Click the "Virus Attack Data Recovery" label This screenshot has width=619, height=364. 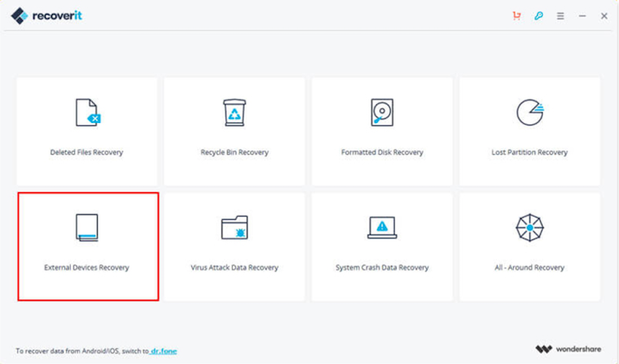click(x=235, y=267)
